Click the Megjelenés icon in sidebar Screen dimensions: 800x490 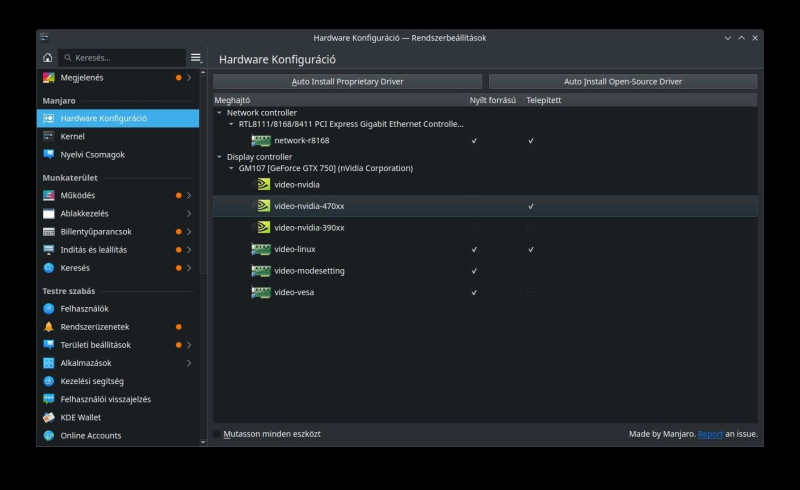pyautogui.click(x=48, y=78)
